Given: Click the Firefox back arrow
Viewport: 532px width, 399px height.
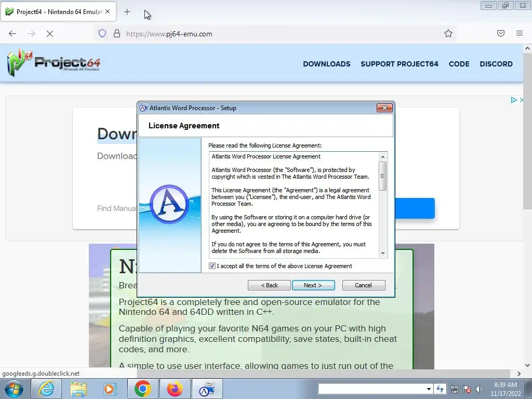Looking at the screenshot, I should (x=12, y=34).
